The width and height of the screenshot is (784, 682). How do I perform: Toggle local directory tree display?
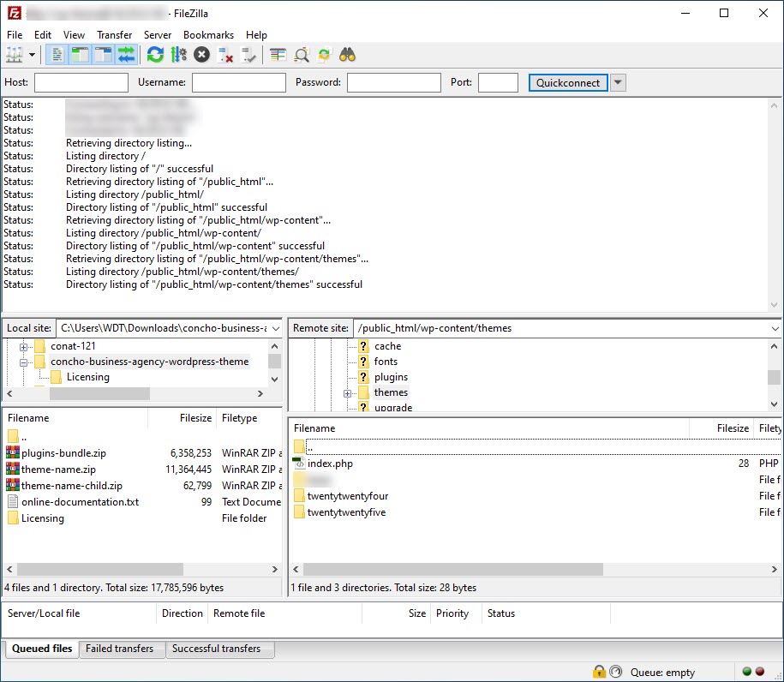click(80, 55)
